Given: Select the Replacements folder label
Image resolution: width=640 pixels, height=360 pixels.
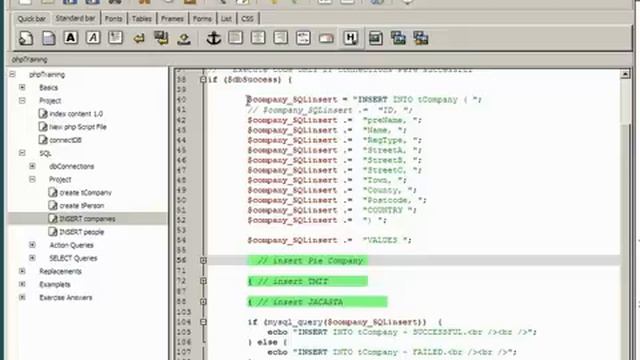Looking at the screenshot, I should [x=60, y=271].
